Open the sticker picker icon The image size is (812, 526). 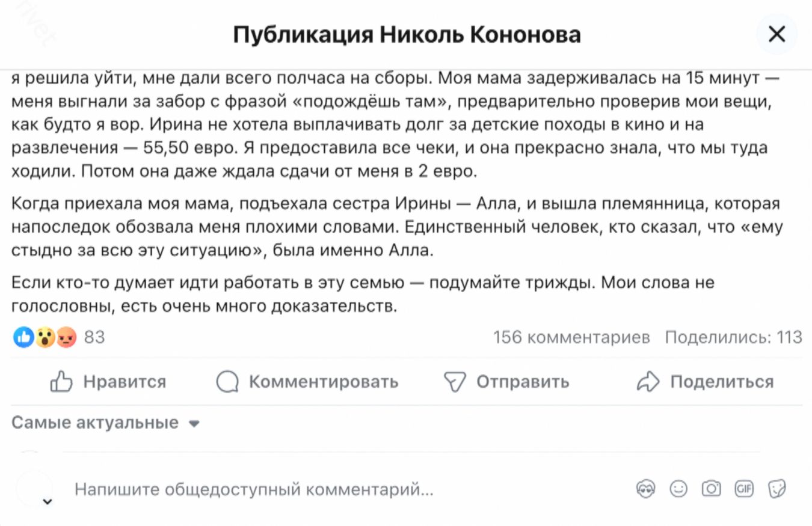(777, 489)
